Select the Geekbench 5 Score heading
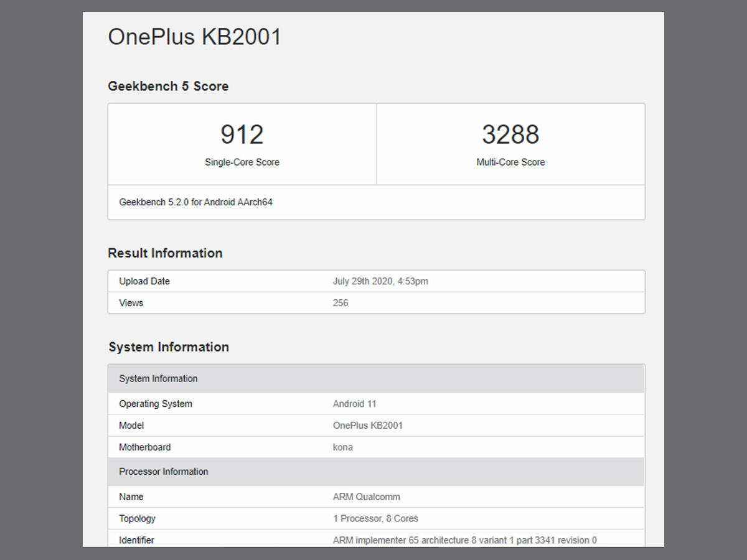This screenshot has height=560, width=747. 168,86
